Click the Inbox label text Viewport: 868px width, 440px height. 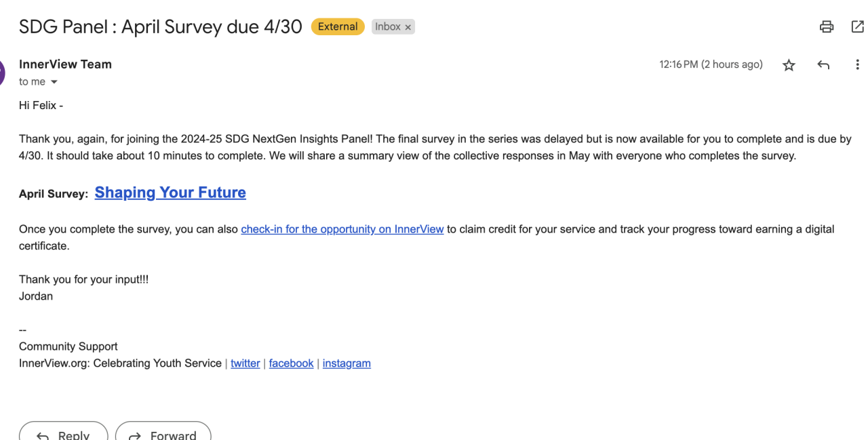pos(388,27)
